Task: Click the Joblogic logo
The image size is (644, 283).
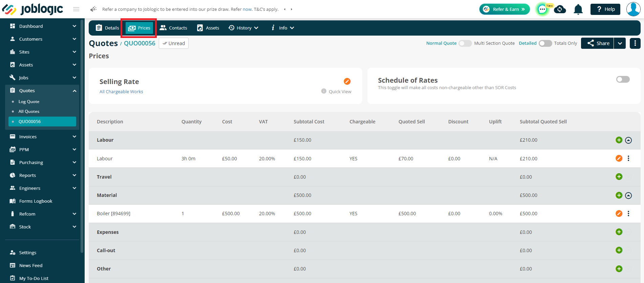Action: 33,9
